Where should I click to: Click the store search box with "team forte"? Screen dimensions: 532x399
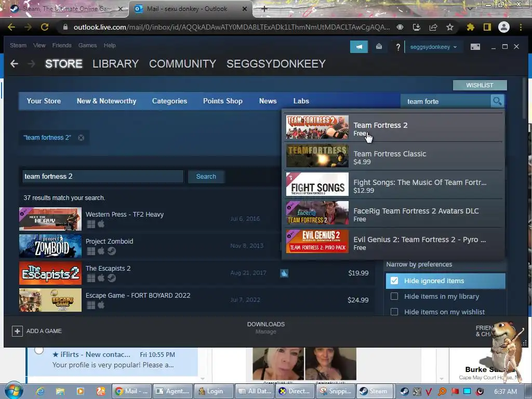tap(445, 101)
